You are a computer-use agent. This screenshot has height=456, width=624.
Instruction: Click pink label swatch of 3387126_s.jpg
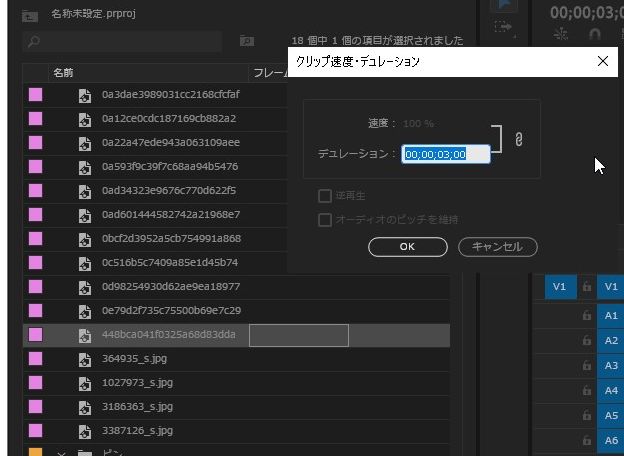tap(36, 430)
